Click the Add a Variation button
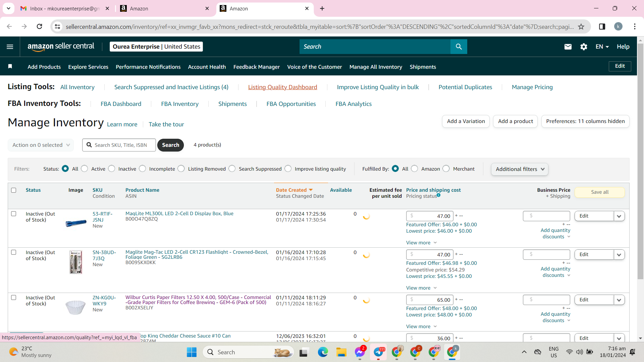 tap(466, 121)
